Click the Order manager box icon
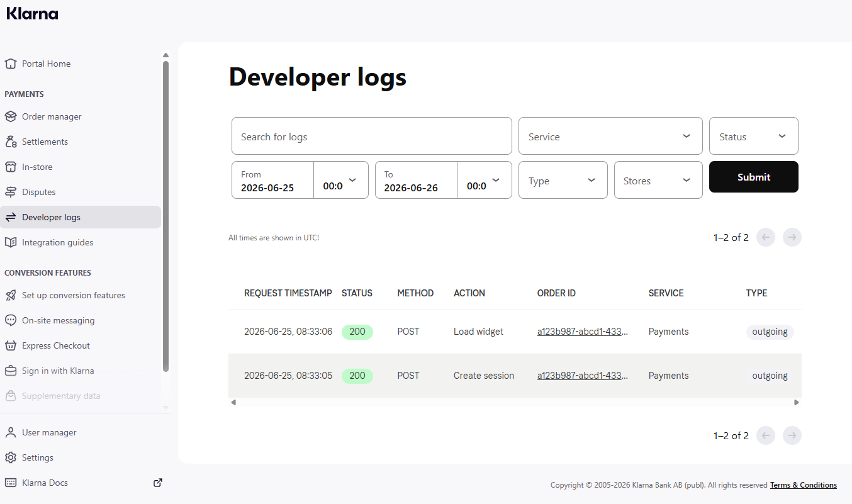Screen dimensions: 852x504 [x=10, y=116]
